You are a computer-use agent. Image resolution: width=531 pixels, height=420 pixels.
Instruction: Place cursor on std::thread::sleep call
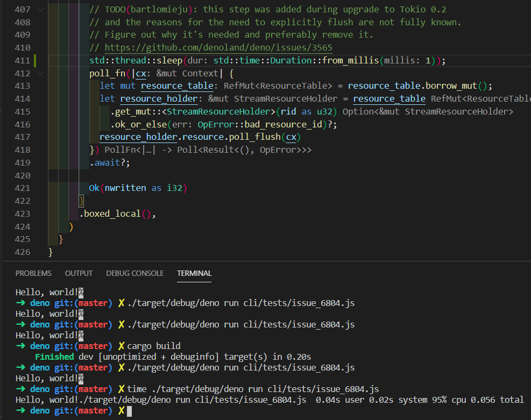[136, 61]
